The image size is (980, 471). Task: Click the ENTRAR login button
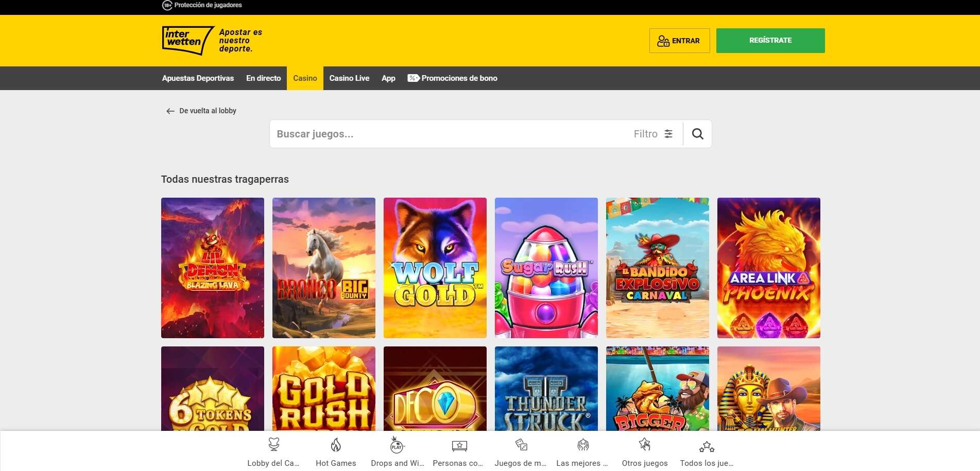(x=679, y=41)
